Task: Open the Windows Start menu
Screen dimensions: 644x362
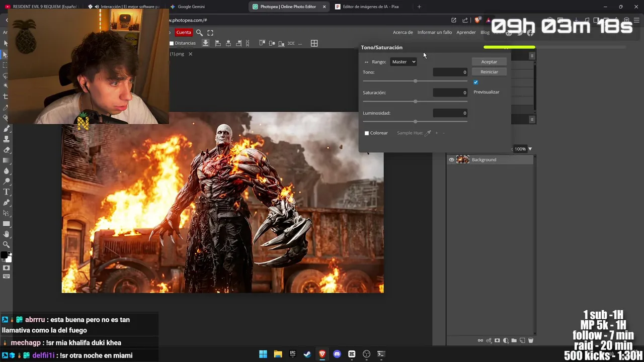Action: [x=263, y=354]
